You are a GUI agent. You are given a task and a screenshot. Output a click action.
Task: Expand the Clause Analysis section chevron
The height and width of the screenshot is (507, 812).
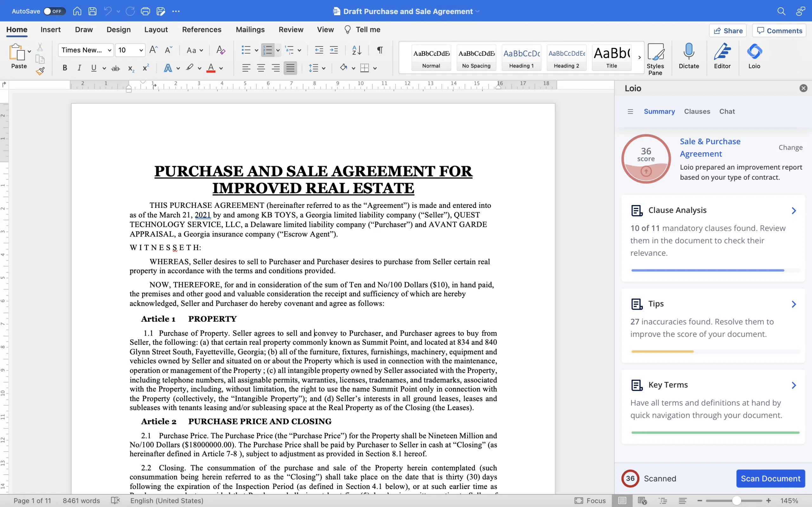click(794, 211)
